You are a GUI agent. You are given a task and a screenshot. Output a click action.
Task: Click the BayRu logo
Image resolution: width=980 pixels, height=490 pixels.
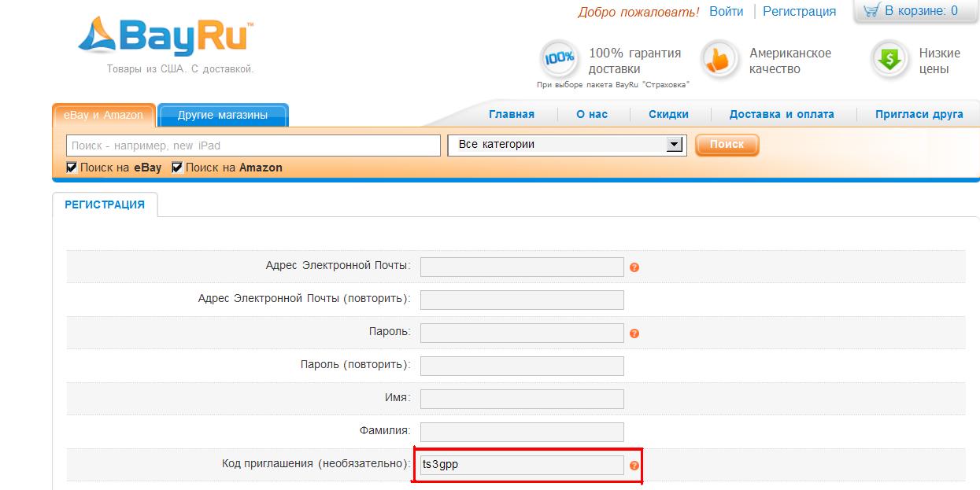tap(166, 39)
